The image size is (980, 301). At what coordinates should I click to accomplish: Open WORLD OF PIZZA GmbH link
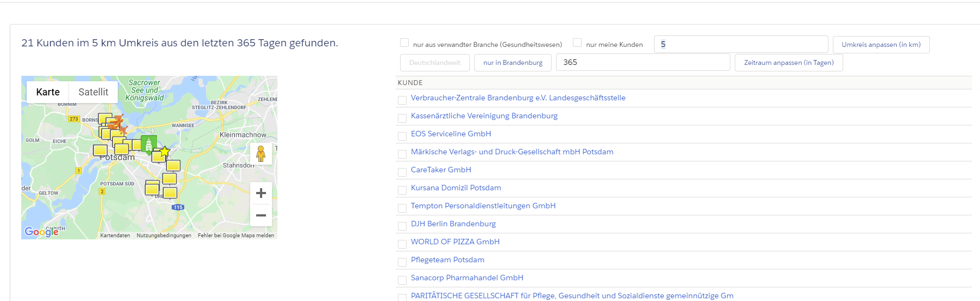click(x=455, y=242)
